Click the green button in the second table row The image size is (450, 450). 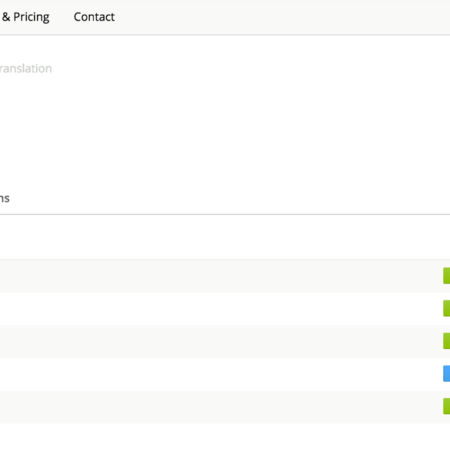446,308
